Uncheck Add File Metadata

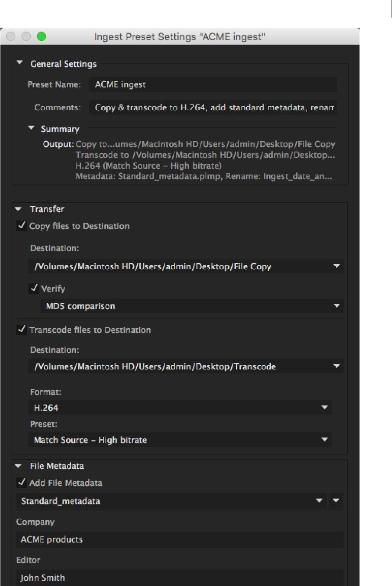21,483
